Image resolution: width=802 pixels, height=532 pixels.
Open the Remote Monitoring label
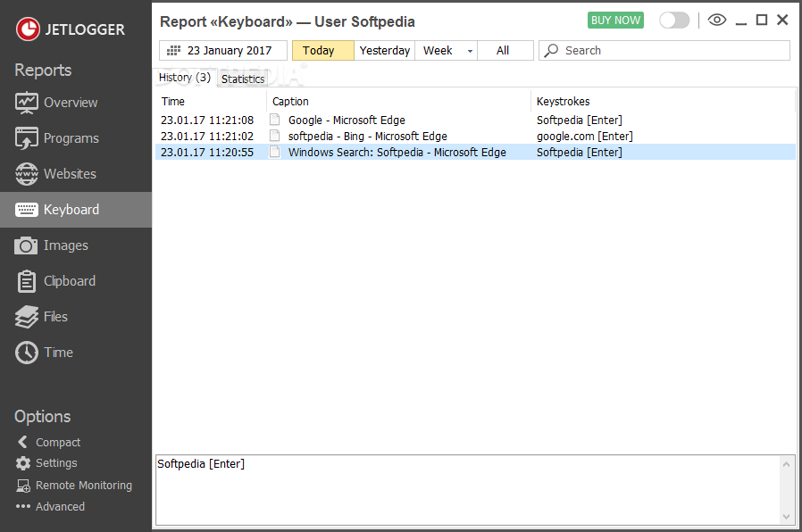coord(84,486)
